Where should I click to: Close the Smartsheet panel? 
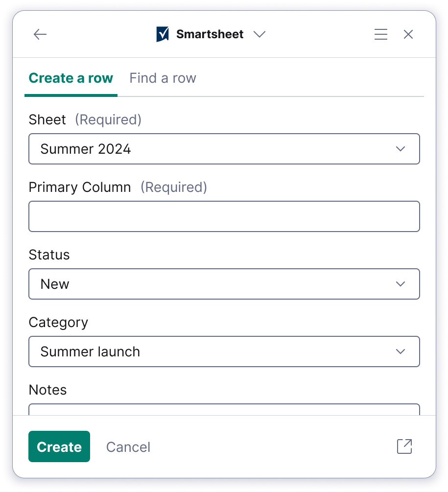click(408, 34)
